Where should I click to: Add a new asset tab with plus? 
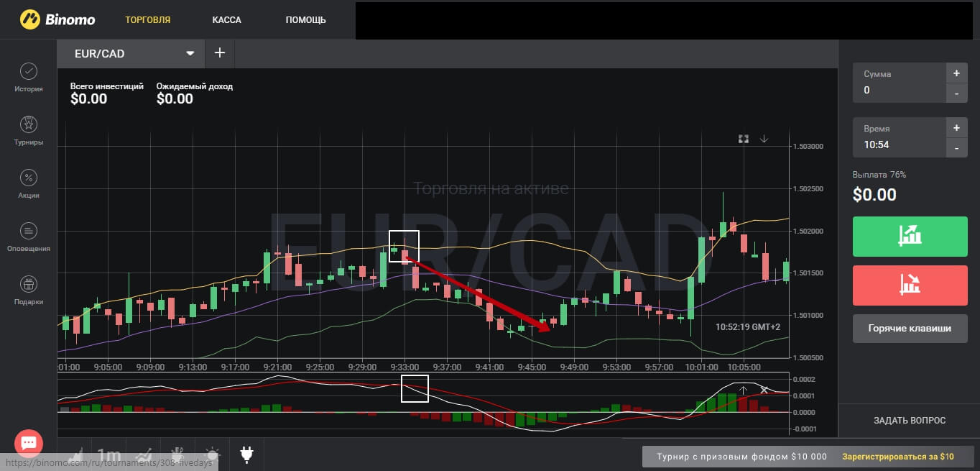(220, 53)
